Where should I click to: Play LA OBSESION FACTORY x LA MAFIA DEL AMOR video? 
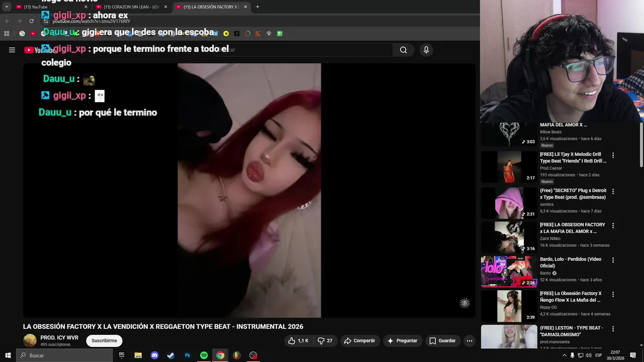click(x=509, y=237)
